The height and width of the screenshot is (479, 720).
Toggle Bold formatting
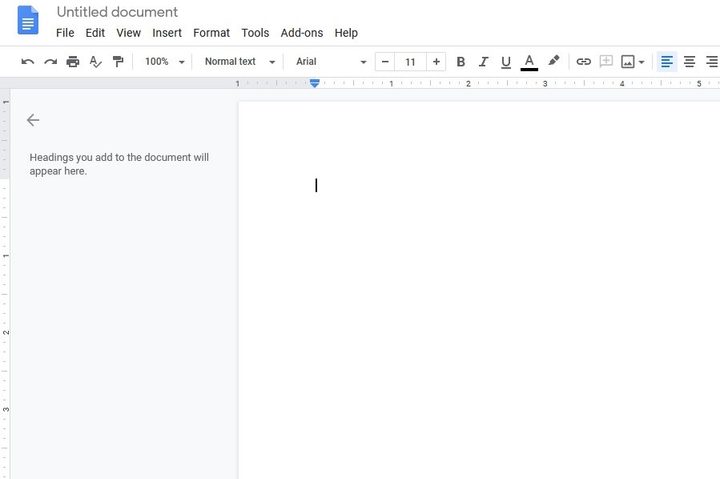pos(461,62)
